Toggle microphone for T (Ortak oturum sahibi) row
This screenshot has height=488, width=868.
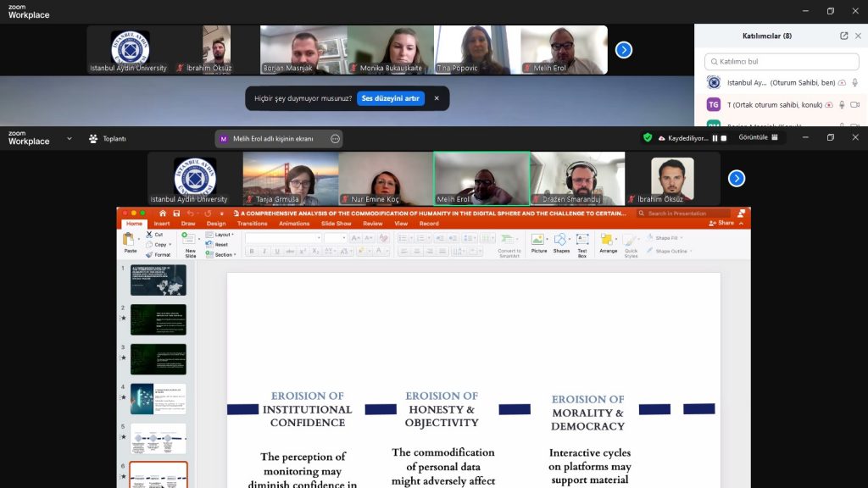tap(842, 104)
